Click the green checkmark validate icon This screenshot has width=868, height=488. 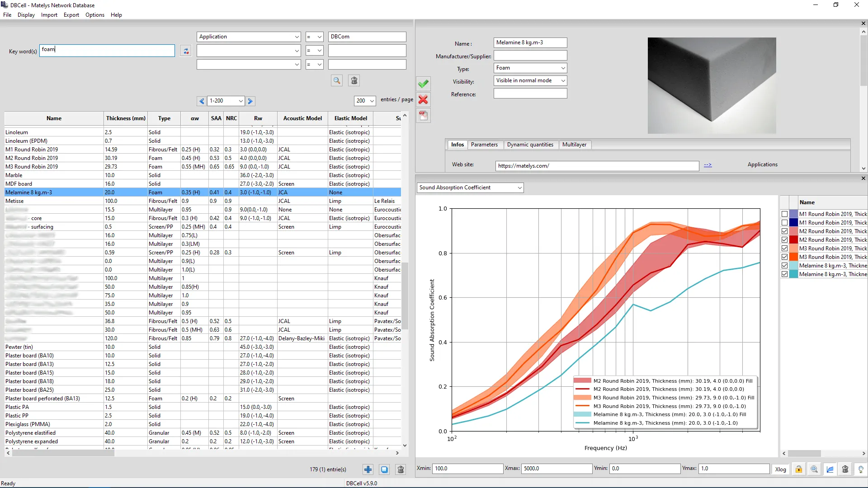tap(423, 84)
